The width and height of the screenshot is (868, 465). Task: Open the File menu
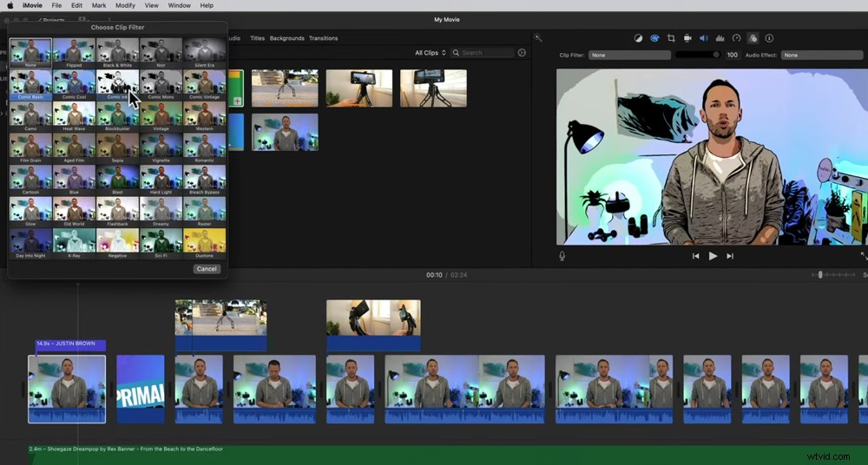56,5
